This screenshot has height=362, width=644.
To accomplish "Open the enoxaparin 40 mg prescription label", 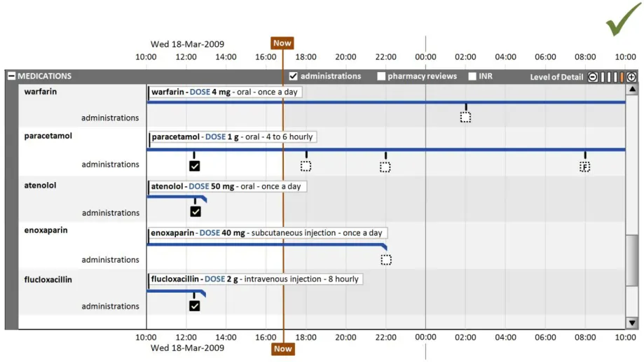I will (267, 233).
